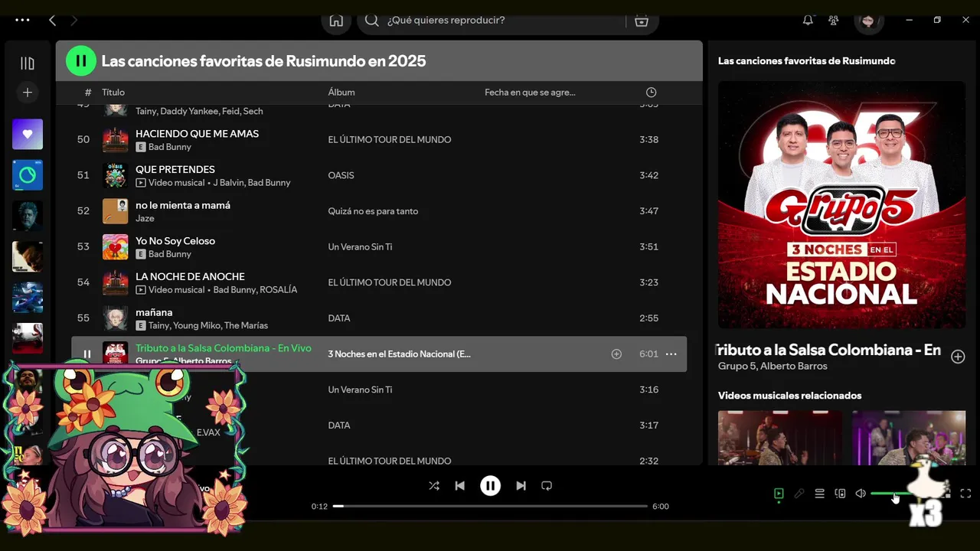Sort by the duration clock column
Screen dimensions: 980x551
point(651,92)
